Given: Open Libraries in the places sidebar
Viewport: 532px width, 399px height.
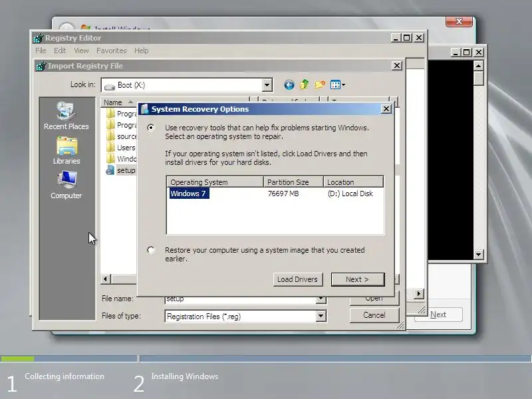Looking at the screenshot, I should pos(66,151).
